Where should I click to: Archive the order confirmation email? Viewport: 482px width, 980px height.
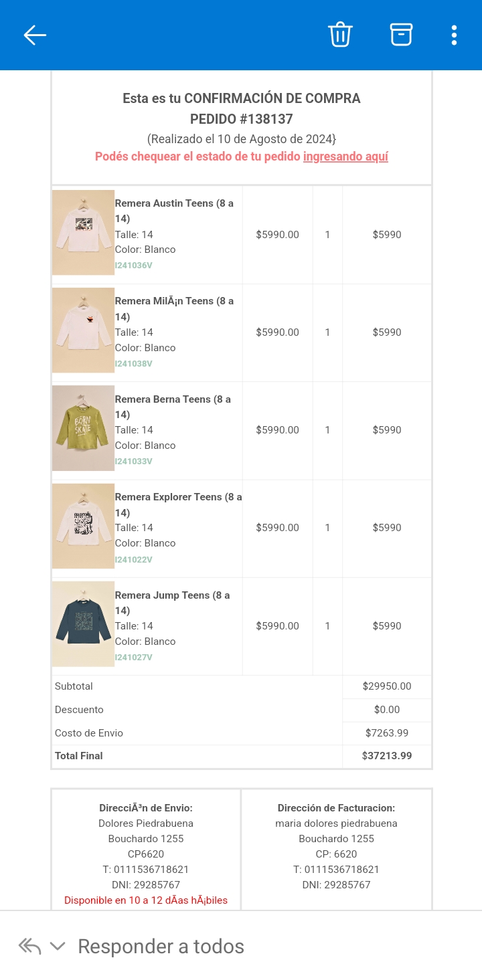401,35
